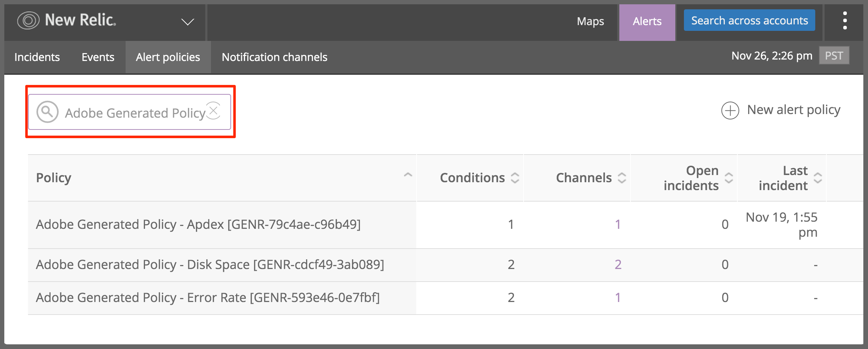
Task: Click channels count 1 in Apdex row
Action: 618,225
